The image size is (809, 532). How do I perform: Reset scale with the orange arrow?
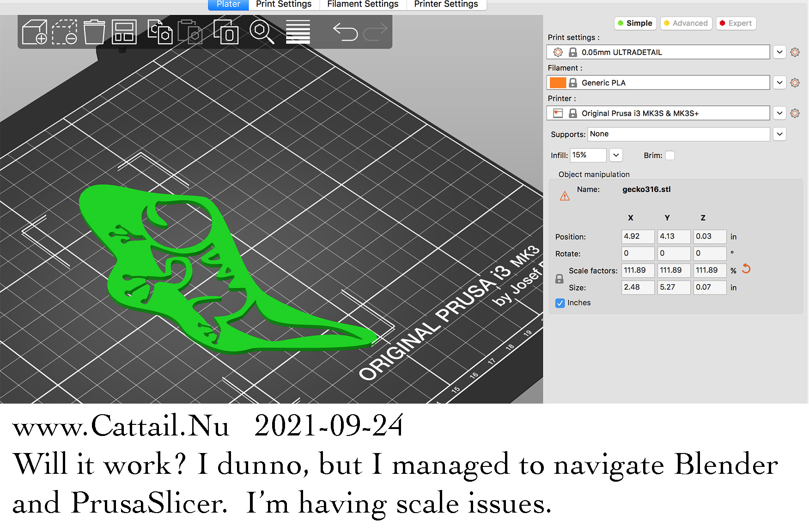pos(746,269)
